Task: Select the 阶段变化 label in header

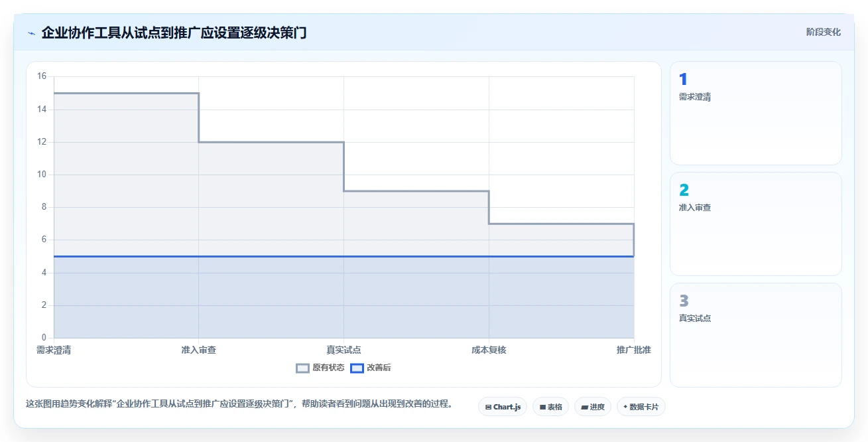Action: point(824,32)
